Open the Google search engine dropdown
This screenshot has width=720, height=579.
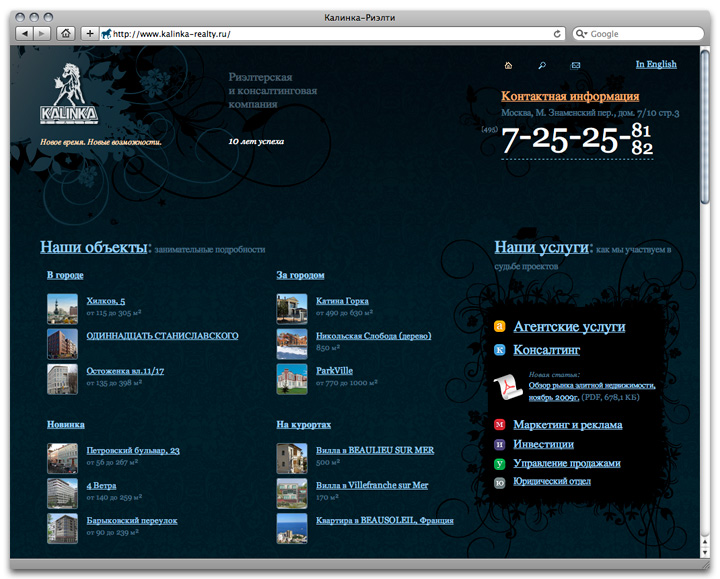click(582, 33)
